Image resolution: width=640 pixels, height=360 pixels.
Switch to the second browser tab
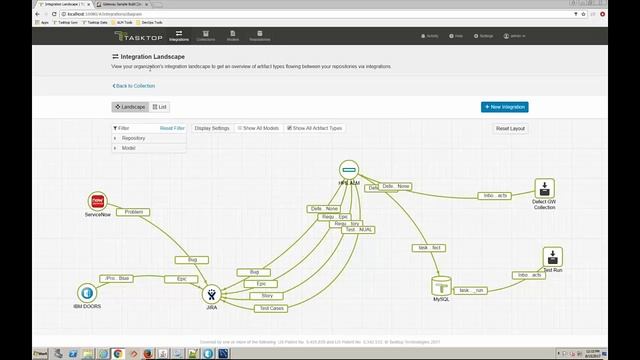point(122,4)
